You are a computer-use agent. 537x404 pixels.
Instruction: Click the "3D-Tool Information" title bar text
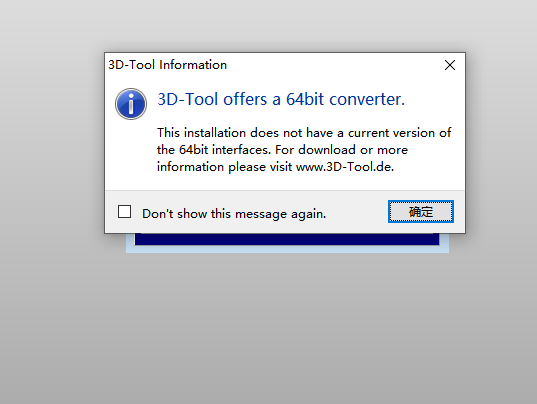(x=167, y=65)
